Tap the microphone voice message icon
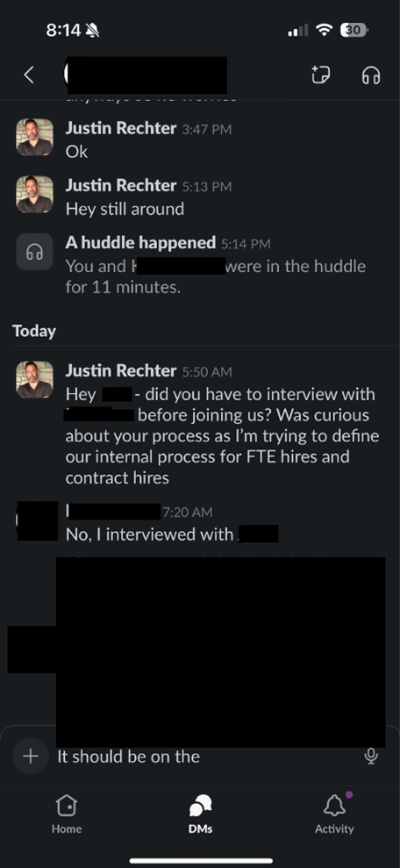 [x=372, y=757]
